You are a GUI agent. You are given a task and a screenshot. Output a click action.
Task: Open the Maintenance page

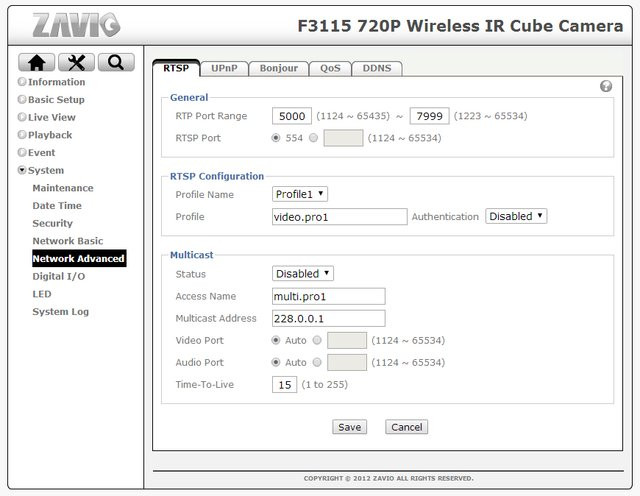coord(63,188)
